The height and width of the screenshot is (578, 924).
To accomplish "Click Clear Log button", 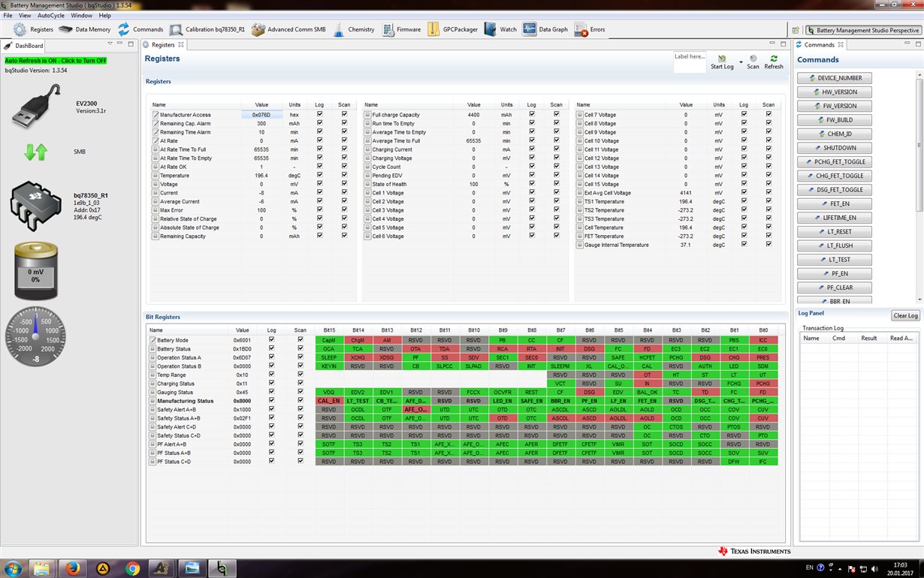I will tap(905, 315).
